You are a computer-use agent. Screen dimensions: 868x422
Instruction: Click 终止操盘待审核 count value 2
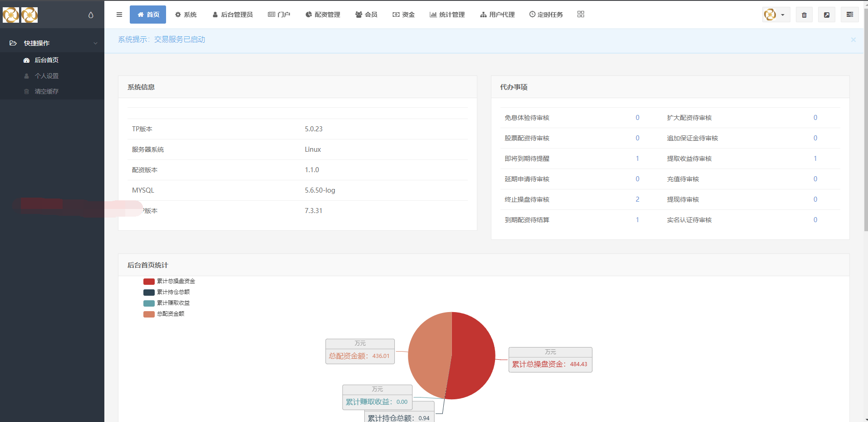(638, 199)
